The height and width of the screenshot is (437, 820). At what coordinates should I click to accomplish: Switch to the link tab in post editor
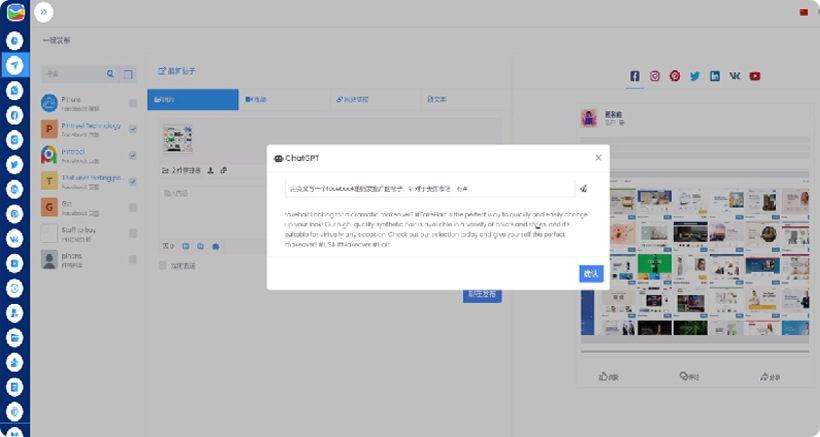coord(353,100)
